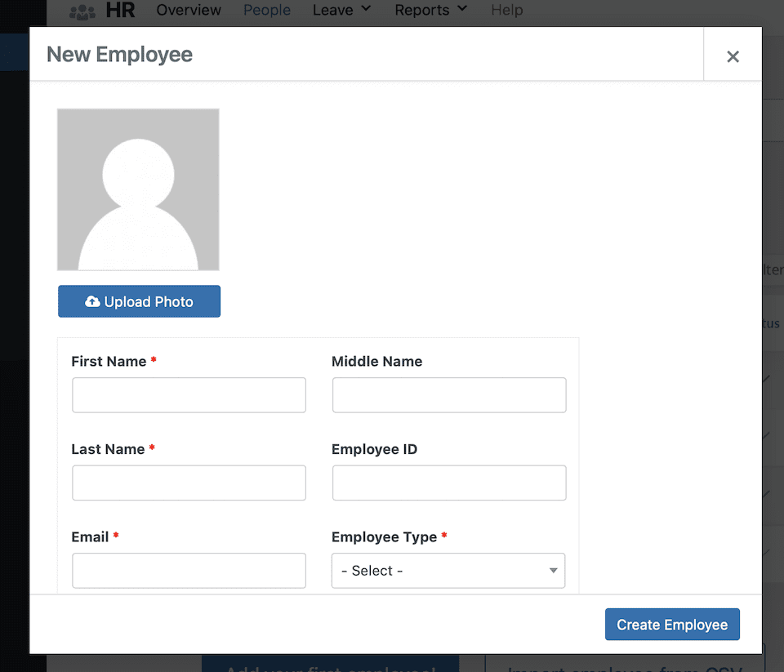Focus the First Name text field

[x=189, y=395]
